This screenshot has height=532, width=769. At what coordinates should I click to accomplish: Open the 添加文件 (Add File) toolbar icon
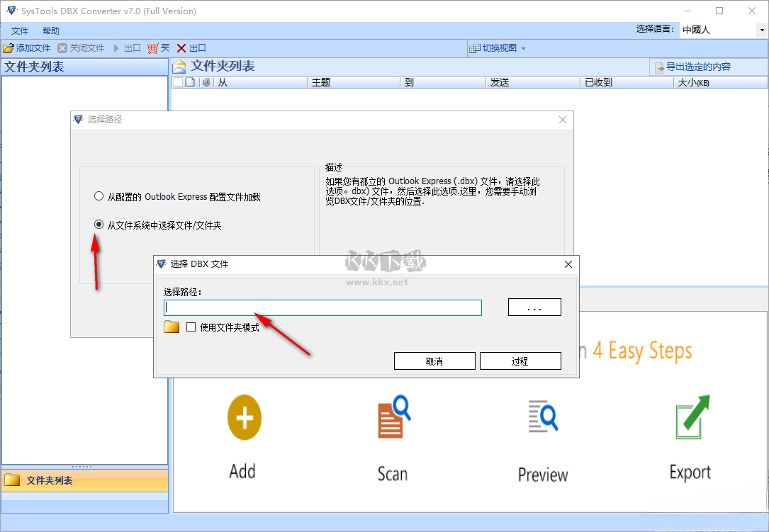(x=26, y=47)
